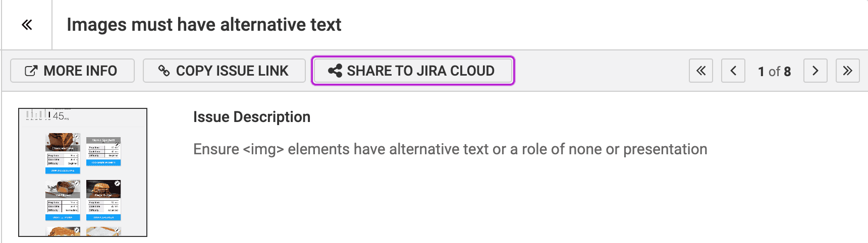Share the issue to Jira Cloud

413,71
